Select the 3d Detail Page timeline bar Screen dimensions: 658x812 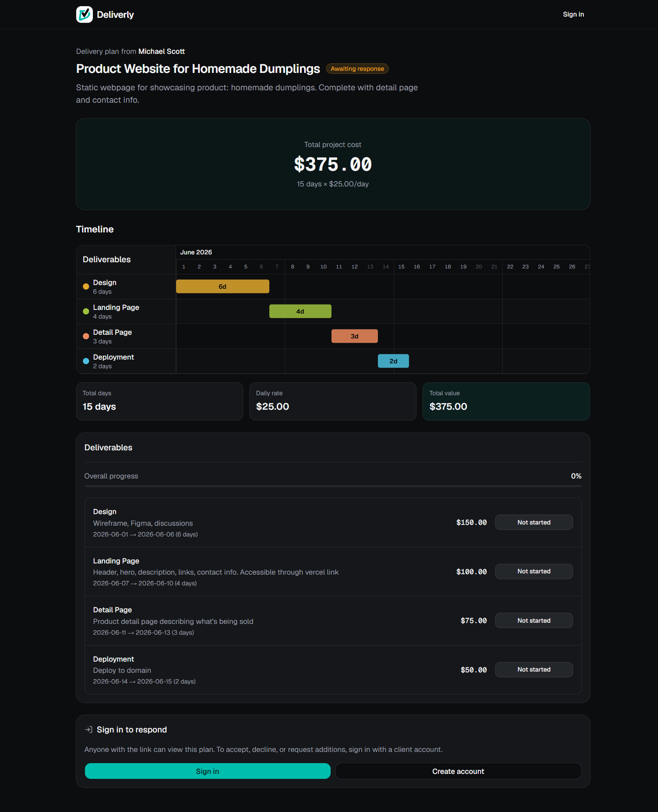point(355,336)
